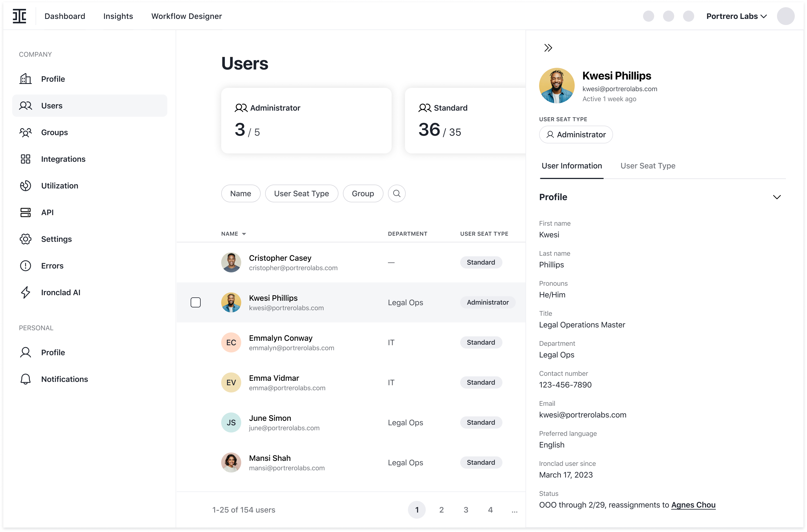Image resolution: width=807 pixels, height=532 pixels.
Task: Open Workflow Designer in the top navigation
Action: 186,16
